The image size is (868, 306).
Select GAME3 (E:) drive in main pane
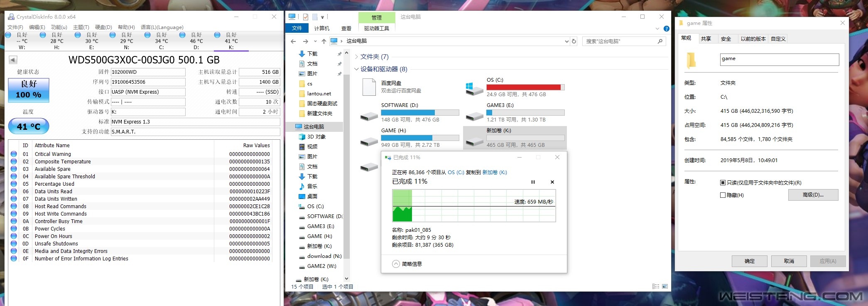[x=515, y=113]
